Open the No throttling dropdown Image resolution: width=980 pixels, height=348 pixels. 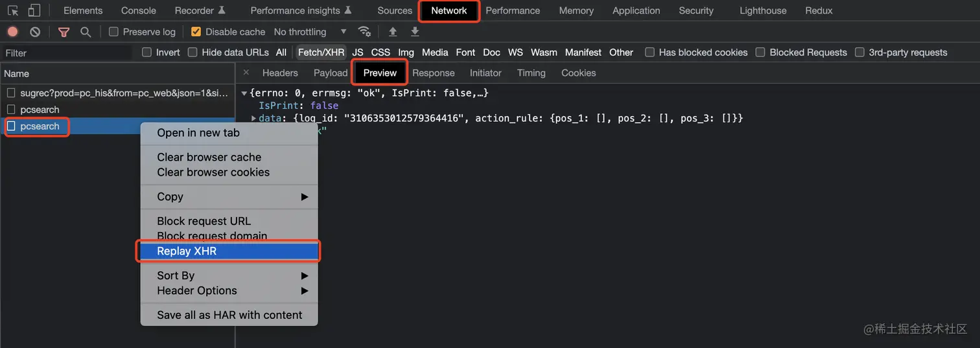point(310,32)
